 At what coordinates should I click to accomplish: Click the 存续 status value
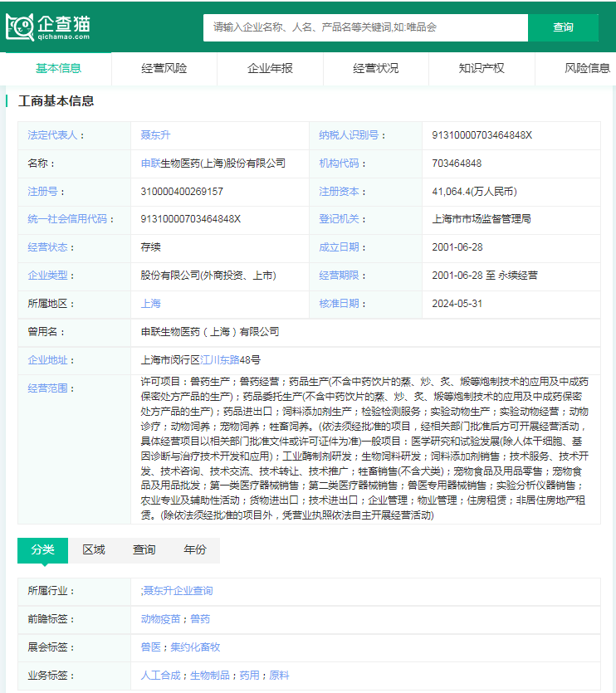[151, 247]
